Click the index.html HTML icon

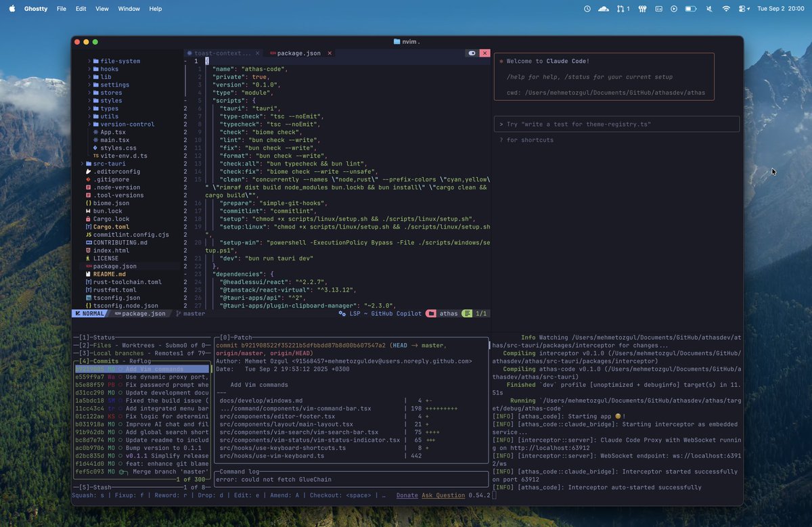(89, 250)
